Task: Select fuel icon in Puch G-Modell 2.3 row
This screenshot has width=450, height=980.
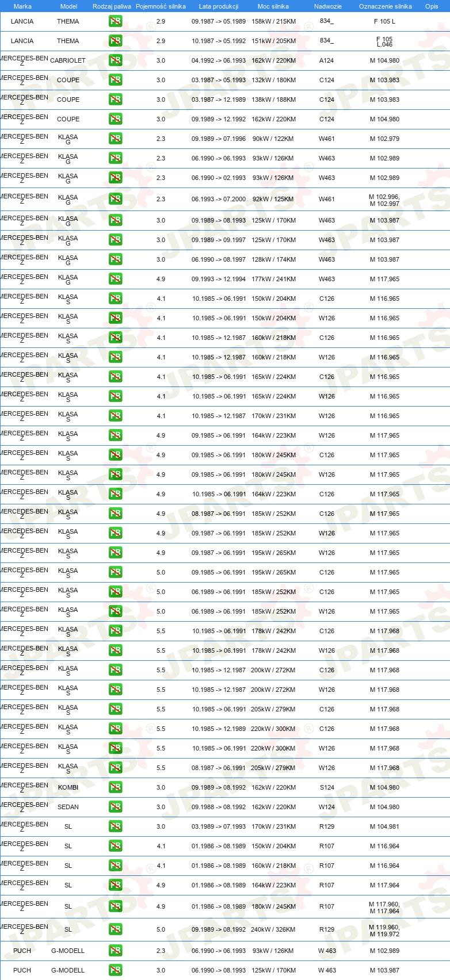Action: point(115,951)
